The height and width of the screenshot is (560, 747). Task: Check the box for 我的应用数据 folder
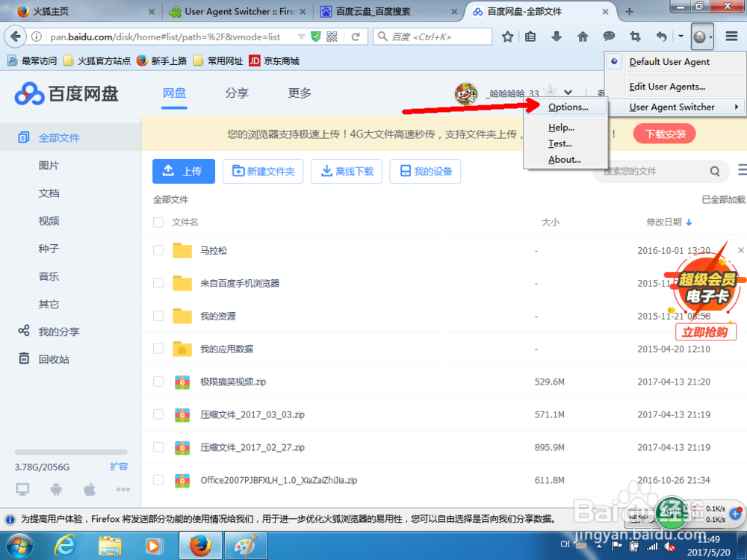coord(158,349)
